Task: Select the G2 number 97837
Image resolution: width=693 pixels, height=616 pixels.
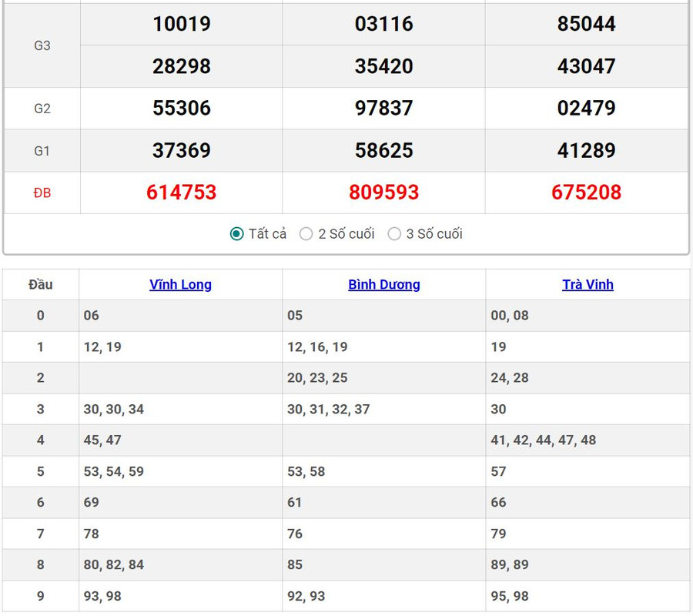Action: (383, 109)
